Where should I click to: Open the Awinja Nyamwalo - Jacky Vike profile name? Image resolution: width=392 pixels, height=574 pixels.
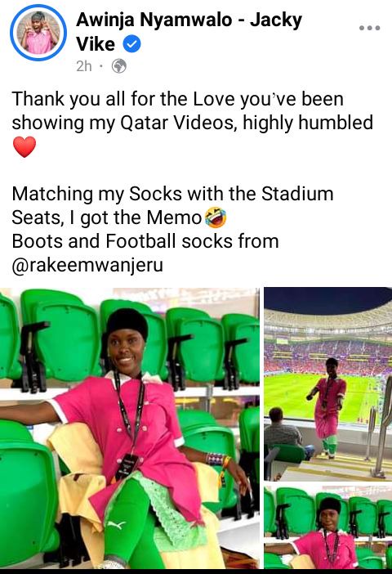point(189,32)
